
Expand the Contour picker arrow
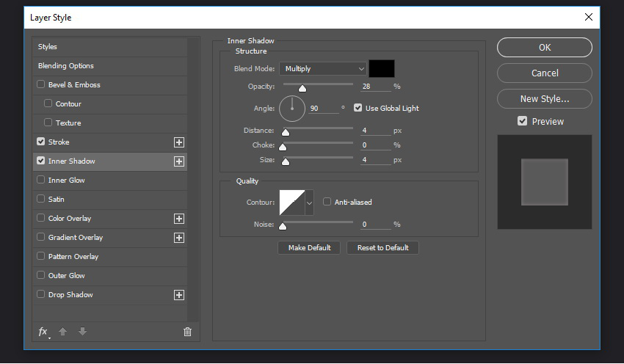coord(309,203)
